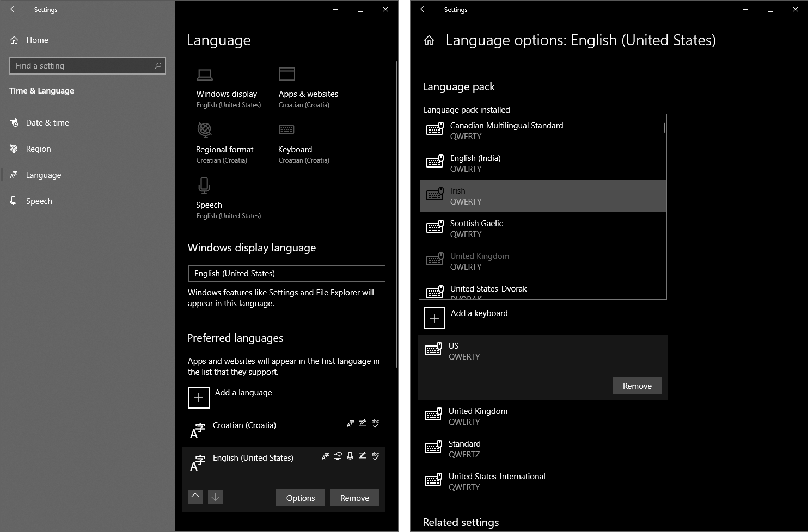Click the handwriting icon on English row
Image resolution: width=808 pixels, height=532 pixels.
(x=363, y=456)
